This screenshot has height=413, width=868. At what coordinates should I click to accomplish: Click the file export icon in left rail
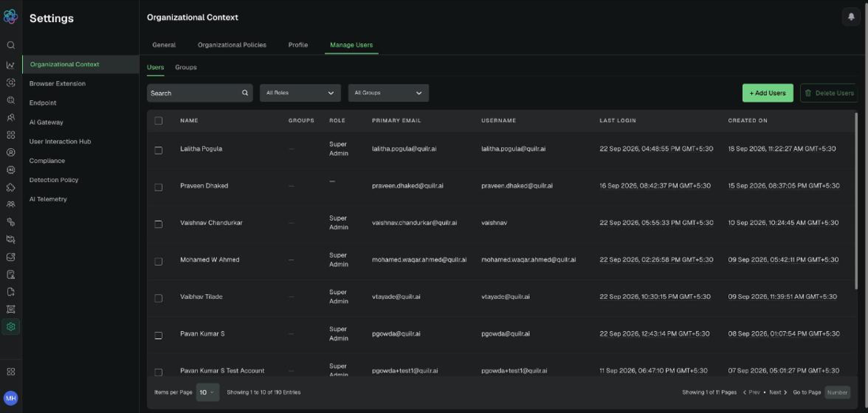[10, 292]
